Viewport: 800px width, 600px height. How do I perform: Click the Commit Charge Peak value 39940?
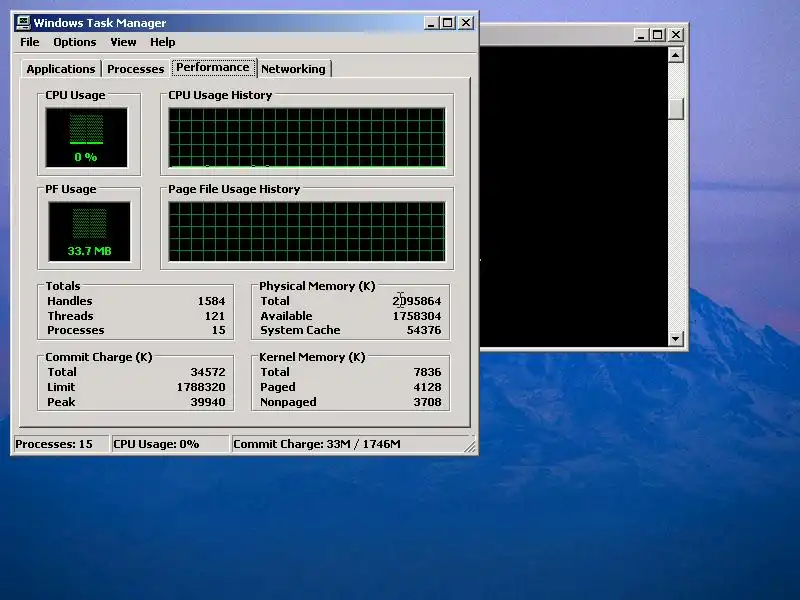(208, 402)
